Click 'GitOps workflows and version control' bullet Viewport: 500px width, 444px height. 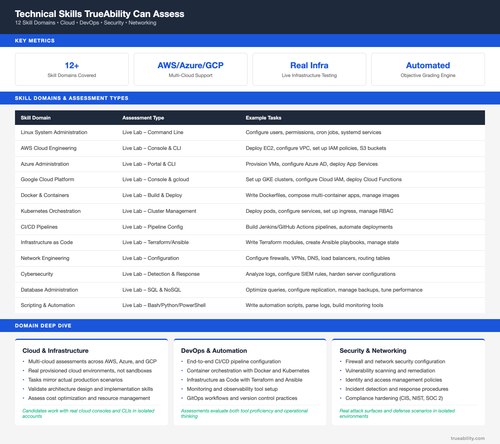pos(242,398)
